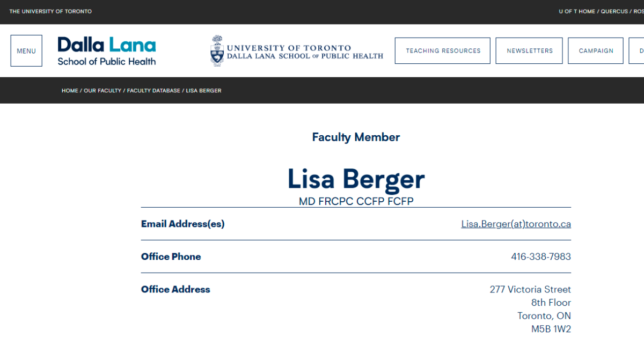Open the Teaching Resources page
This screenshot has width=644, height=337.
tap(443, 51)
